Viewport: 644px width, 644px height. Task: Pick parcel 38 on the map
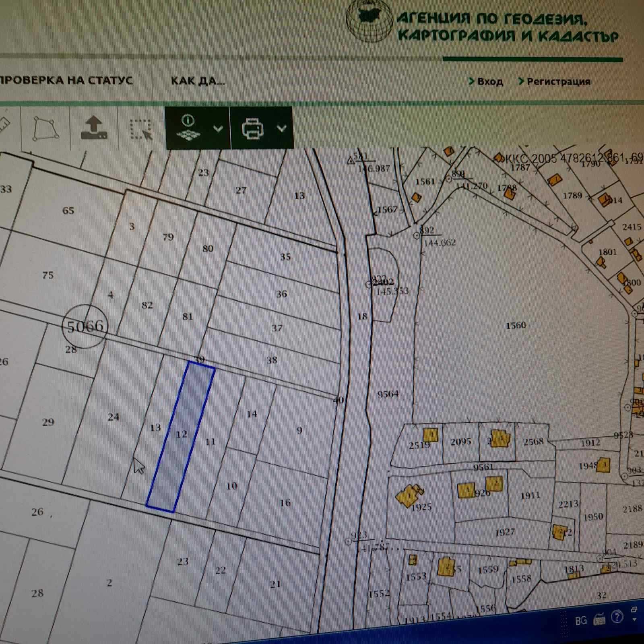(x=272, y=360)
